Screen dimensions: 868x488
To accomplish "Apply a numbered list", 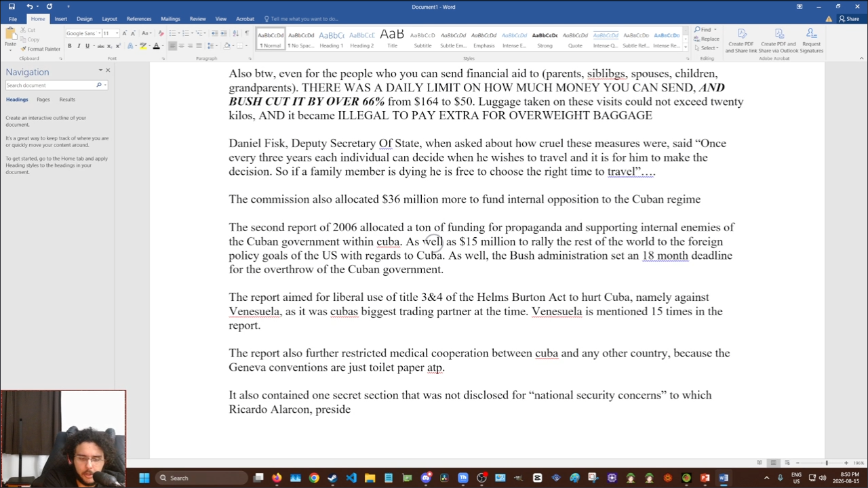I will pos(186,33).
